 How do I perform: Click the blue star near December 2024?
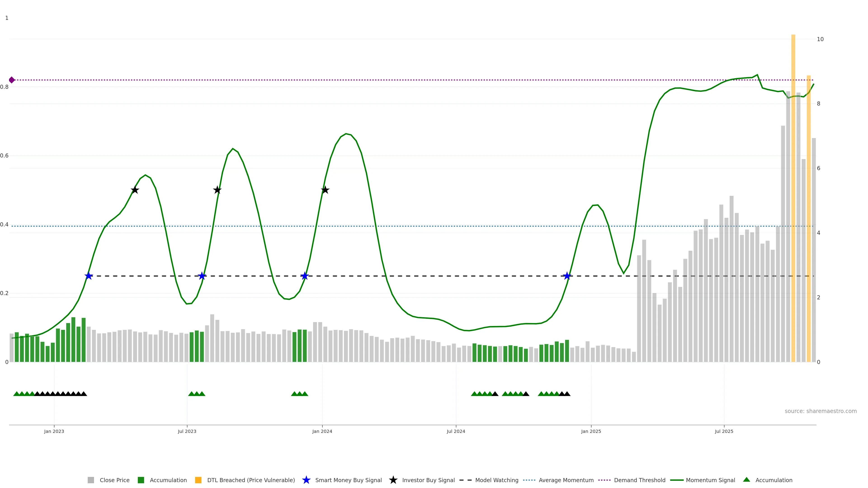pyautogui.click(x=567, y=276)
